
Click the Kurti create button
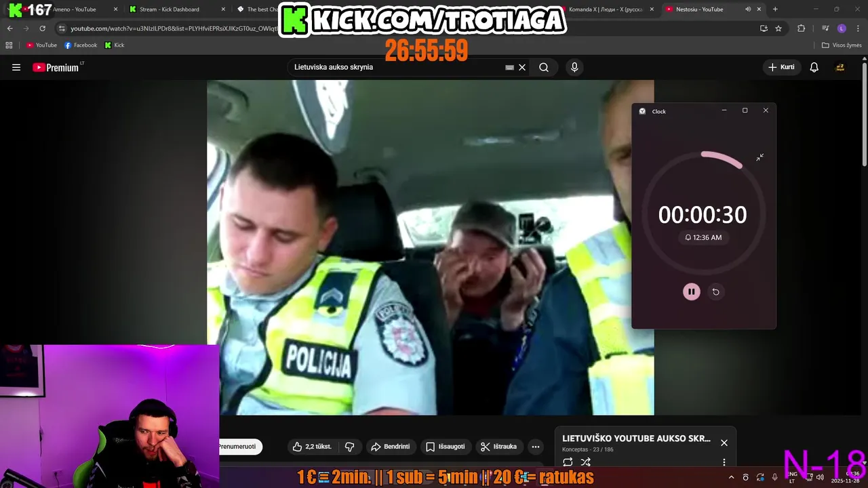(781, 67)
